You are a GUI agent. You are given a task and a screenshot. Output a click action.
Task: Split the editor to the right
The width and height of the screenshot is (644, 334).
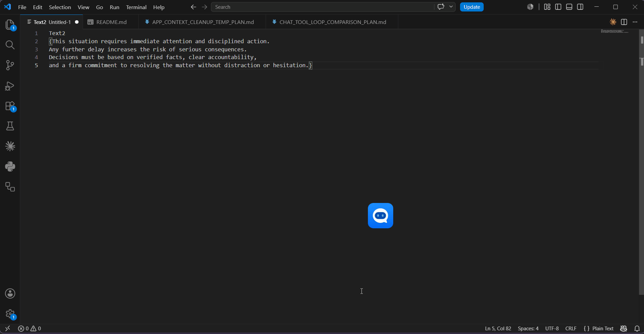624,22
